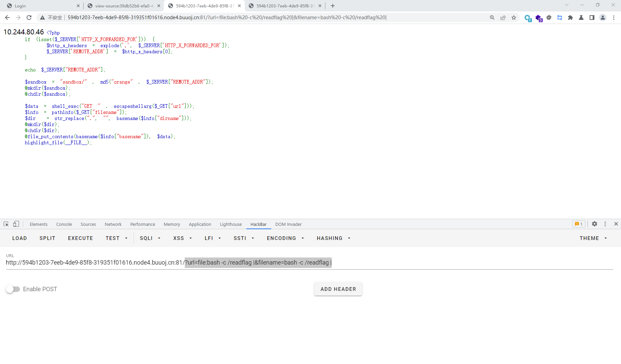Open the DevTools issues counter badge
The width and height of the screenshot is (621, 364).
click(x=579, y=224)
